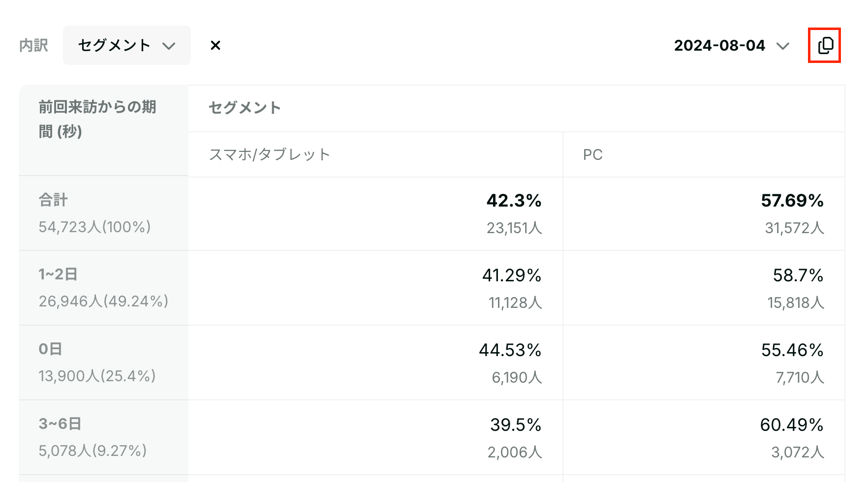Click the セグメント table header
The height and width of the screenshot is (482, 868).
(245, 108)
